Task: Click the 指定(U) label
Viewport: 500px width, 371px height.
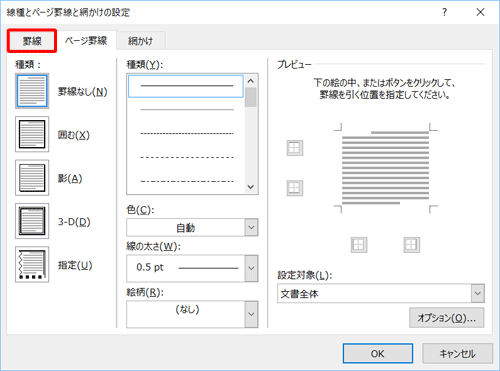Action: click(75, 265)
